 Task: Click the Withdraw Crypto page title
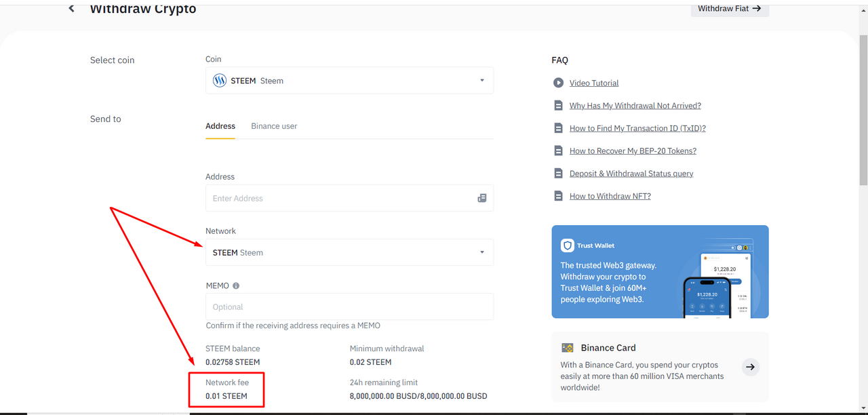(143, 9)
